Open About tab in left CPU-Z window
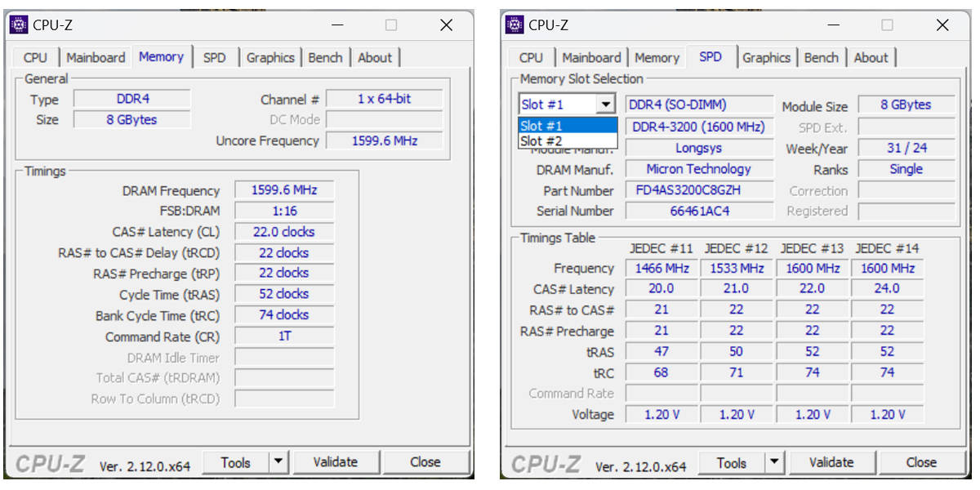 pos(375,57)
